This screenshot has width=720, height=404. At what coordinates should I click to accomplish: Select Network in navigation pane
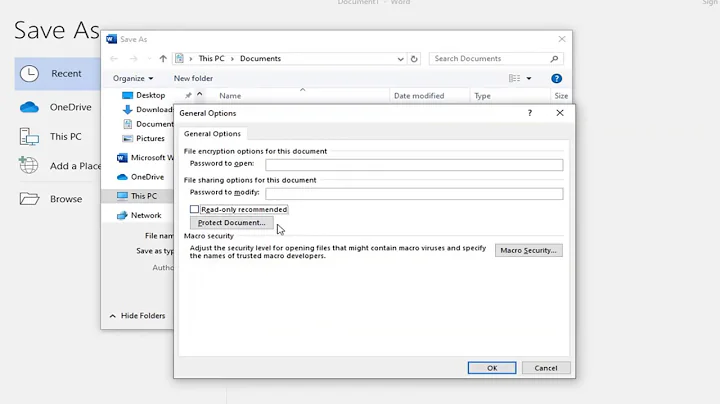pos(139,215)
